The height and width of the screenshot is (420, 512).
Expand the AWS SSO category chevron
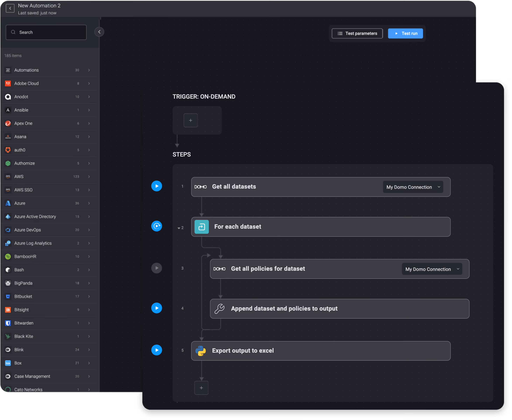click(x=89, y=190)
